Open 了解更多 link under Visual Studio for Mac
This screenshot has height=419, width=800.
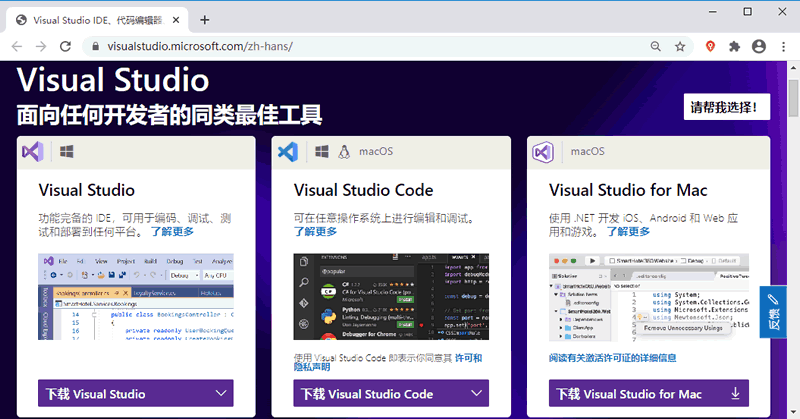point(628,232)
